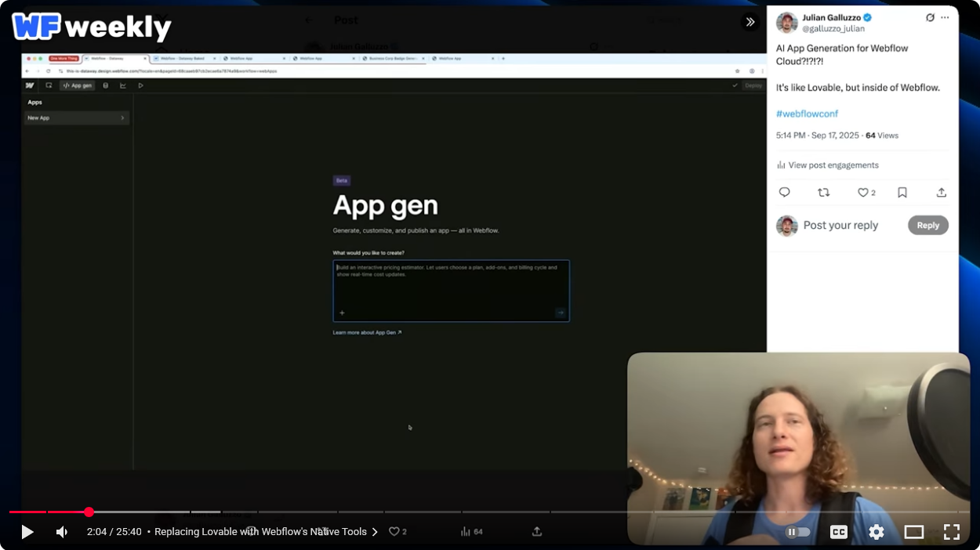This screenshot has height=550, width=980.
Task: Click the post timestamp 5:14 PM Sep 17, 2025
Action: [818, 136]
